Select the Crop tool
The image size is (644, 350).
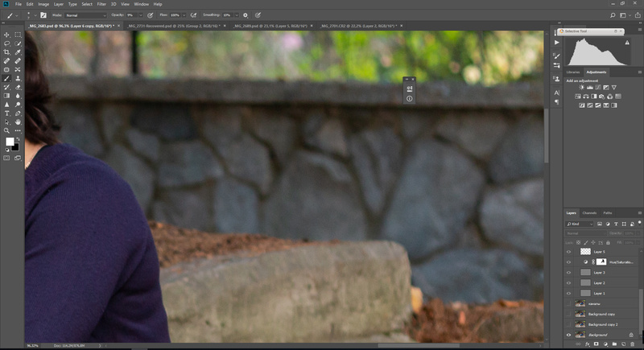(7, 51)
